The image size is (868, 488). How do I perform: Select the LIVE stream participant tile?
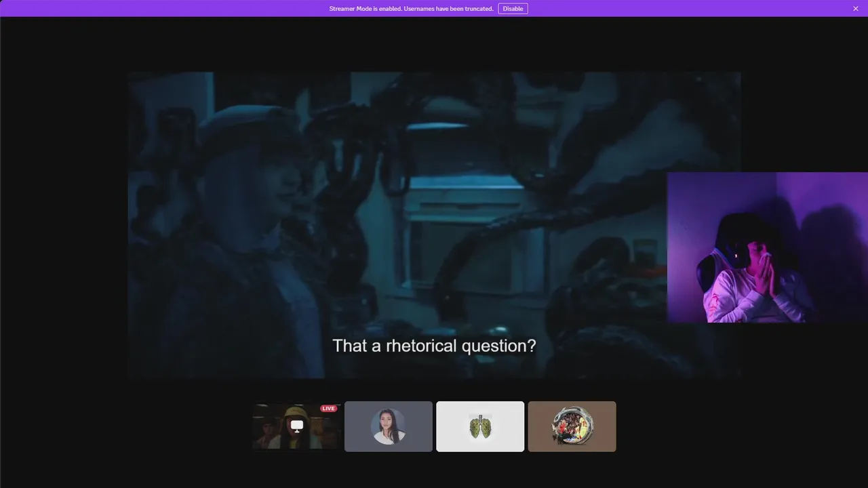coord(296,426)
